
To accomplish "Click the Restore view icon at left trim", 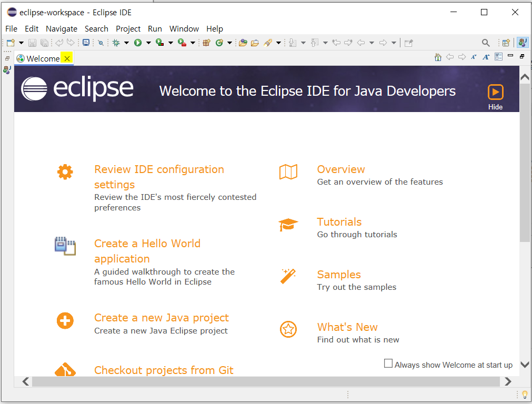I will point(7,58).
